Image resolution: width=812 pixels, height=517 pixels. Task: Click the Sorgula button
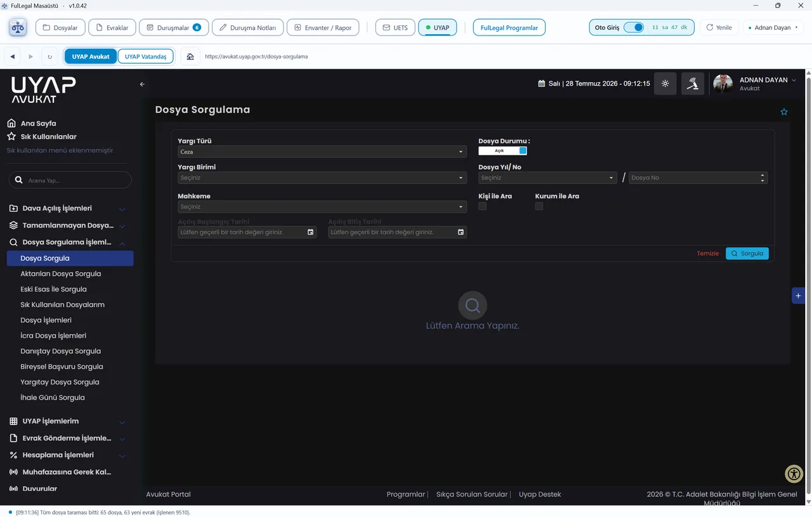(x=747, y=253)
